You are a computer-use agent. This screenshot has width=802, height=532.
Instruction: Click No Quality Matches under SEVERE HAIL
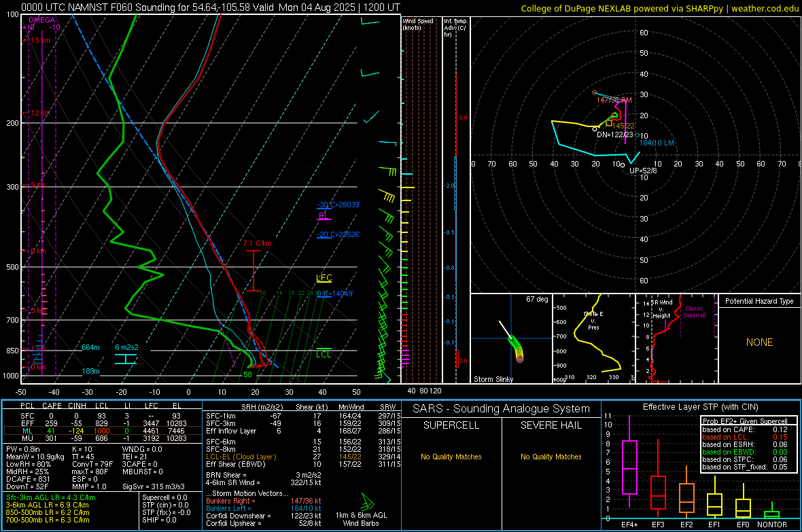551,457
